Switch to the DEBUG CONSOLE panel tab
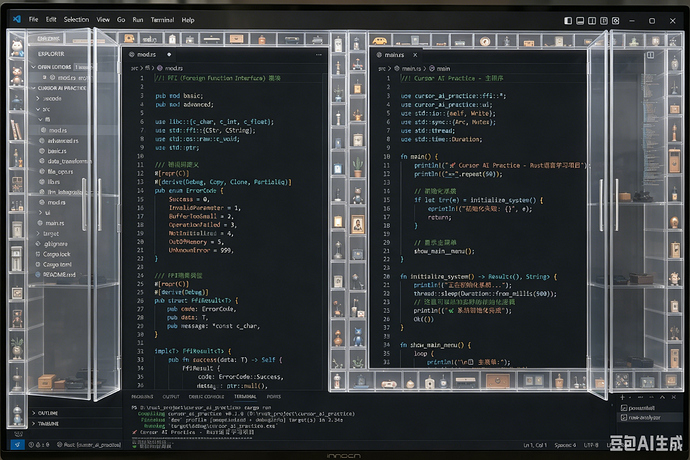This screenshot has height=460, width=690. coord(206,397)
